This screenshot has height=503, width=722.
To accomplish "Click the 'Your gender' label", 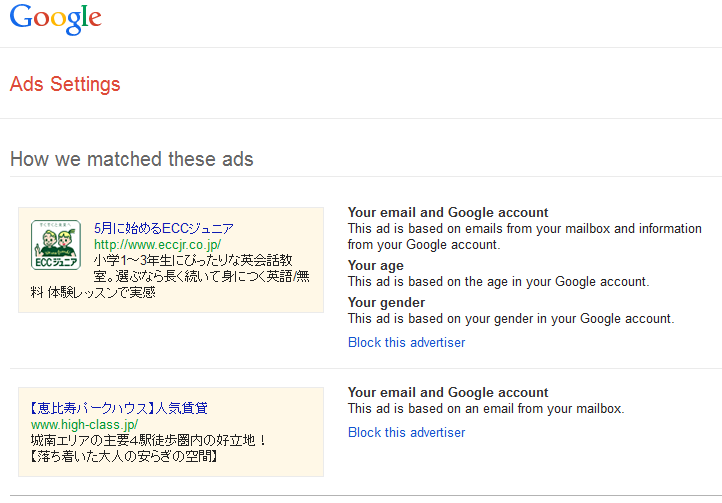I will tap(386, 302).
